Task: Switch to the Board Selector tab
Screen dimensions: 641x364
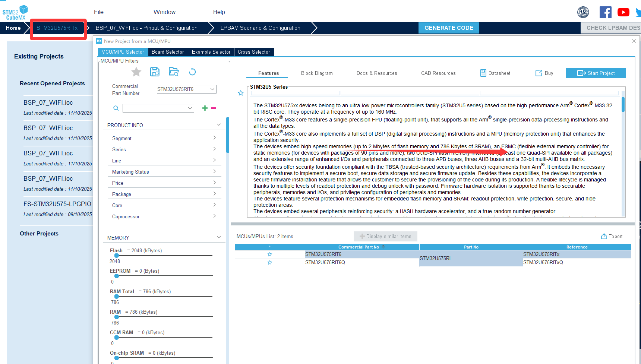Action: (168, 52)
